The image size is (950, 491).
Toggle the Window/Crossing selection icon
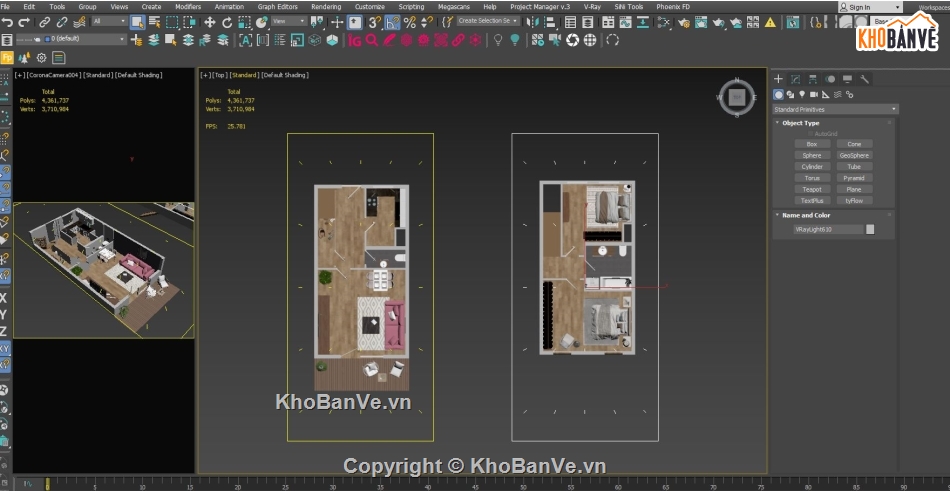point(190,22)
